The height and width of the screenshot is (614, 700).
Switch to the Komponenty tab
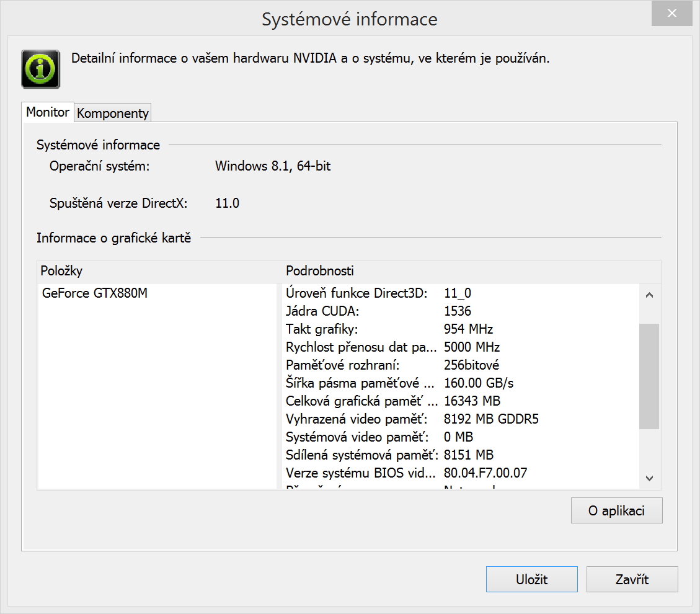coord(113,113)
